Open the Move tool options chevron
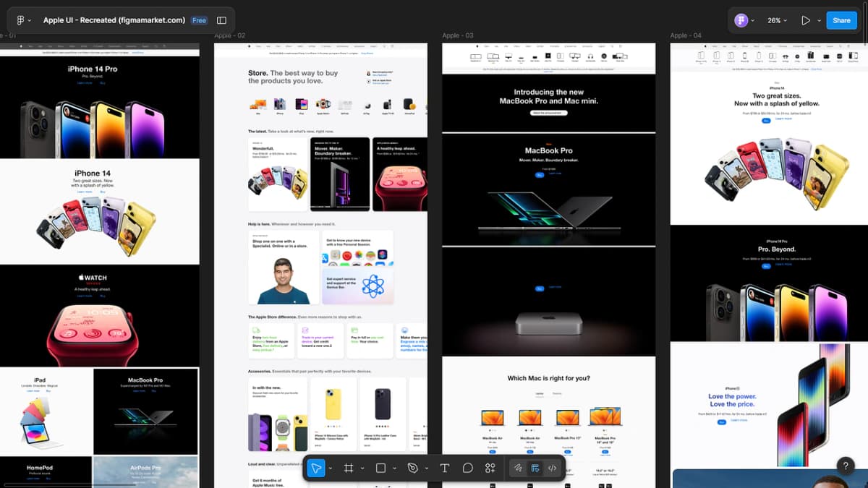The image size is (868, 488). click(x=331, y=468)
